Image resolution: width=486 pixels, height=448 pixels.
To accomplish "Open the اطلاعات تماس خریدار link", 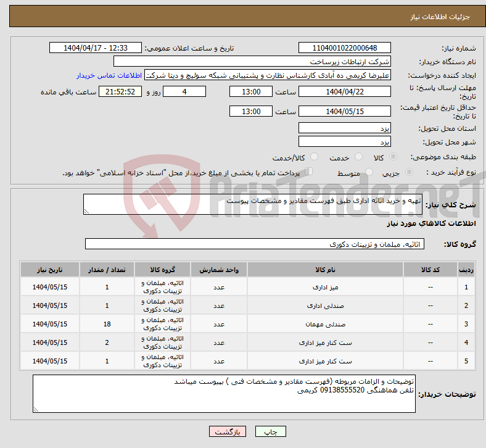I will click(x=109, y=75).
